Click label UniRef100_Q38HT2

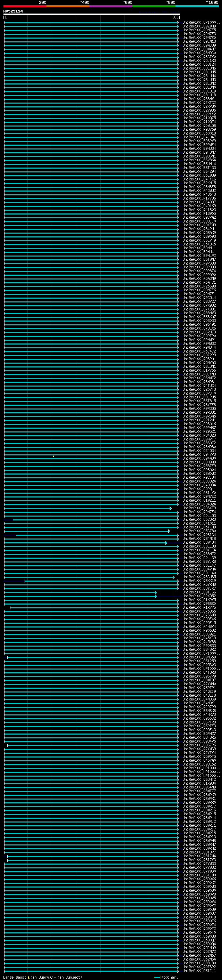[x=199, y=554]
